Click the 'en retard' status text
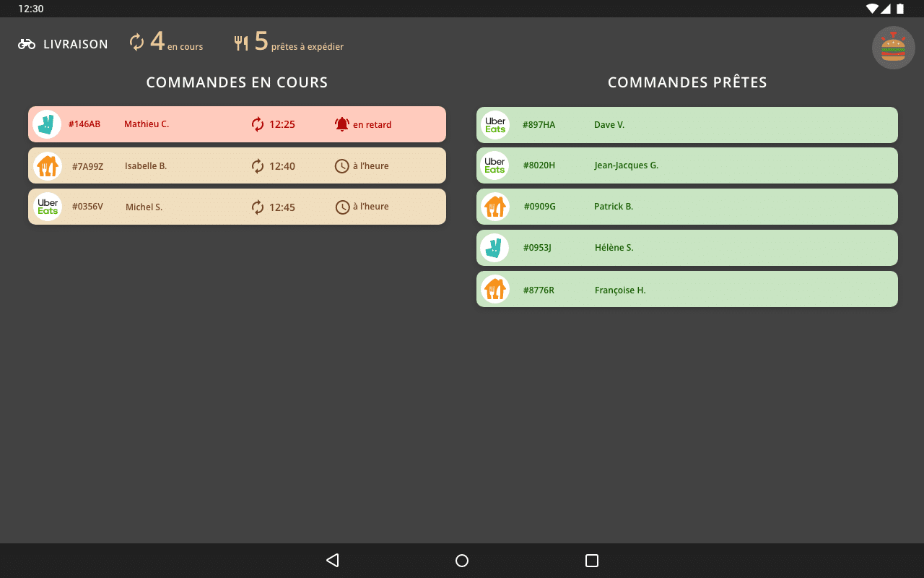The height and width of the screenshot is (578, 924). pyautogui.click(x=372, y=125)
